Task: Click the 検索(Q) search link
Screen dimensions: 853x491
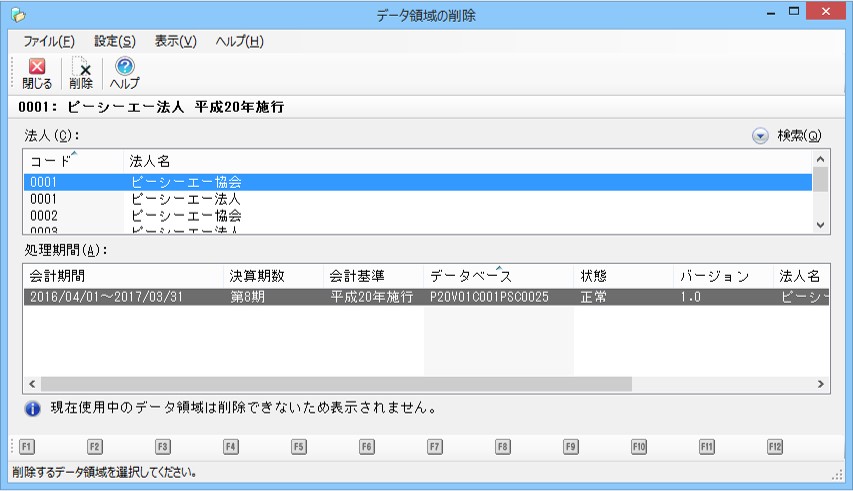Action: [799, 135]
